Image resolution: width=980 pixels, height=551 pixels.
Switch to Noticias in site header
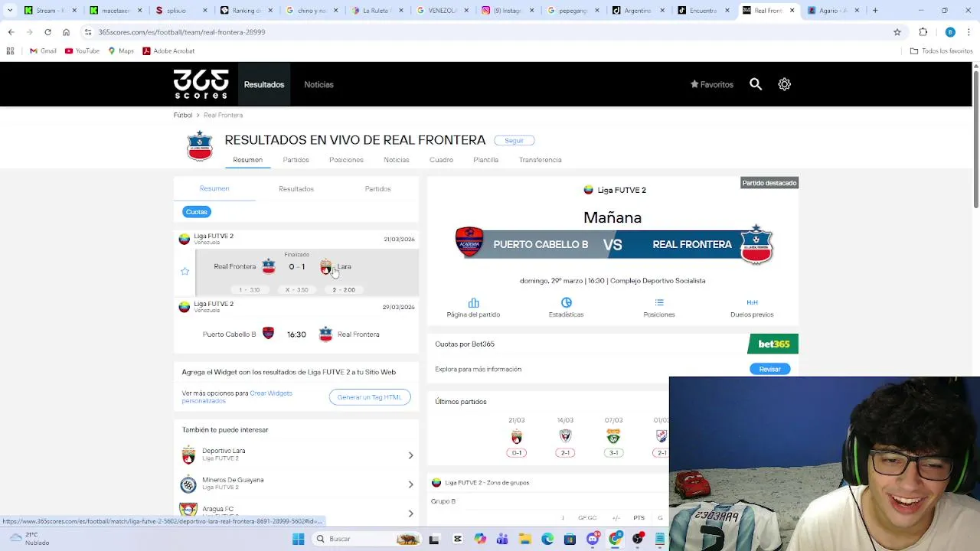pyautogui.click(x=318, y=84)
